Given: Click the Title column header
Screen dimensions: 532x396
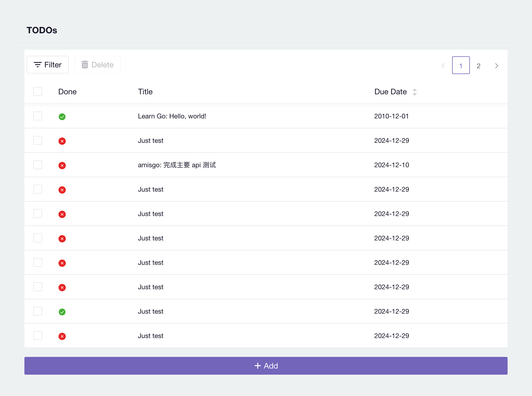Looking at the screenshot, I should click(x=145, y=92).
